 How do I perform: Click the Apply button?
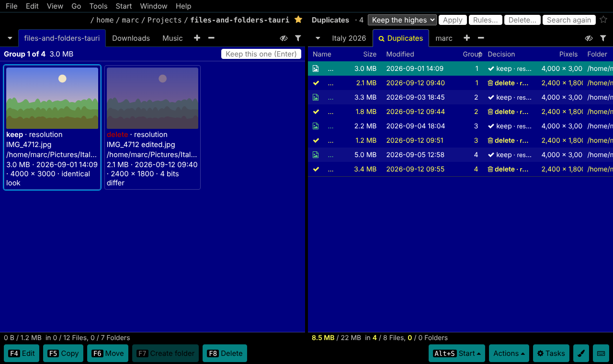(x=453, y=20)
